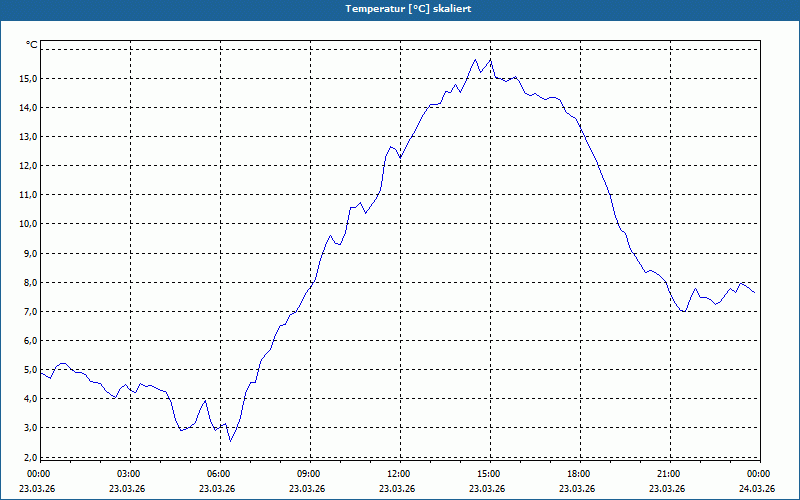Click the 12,0 y-axis tick label
Viewport: 800px width, 500px height.
coord(28,166)
